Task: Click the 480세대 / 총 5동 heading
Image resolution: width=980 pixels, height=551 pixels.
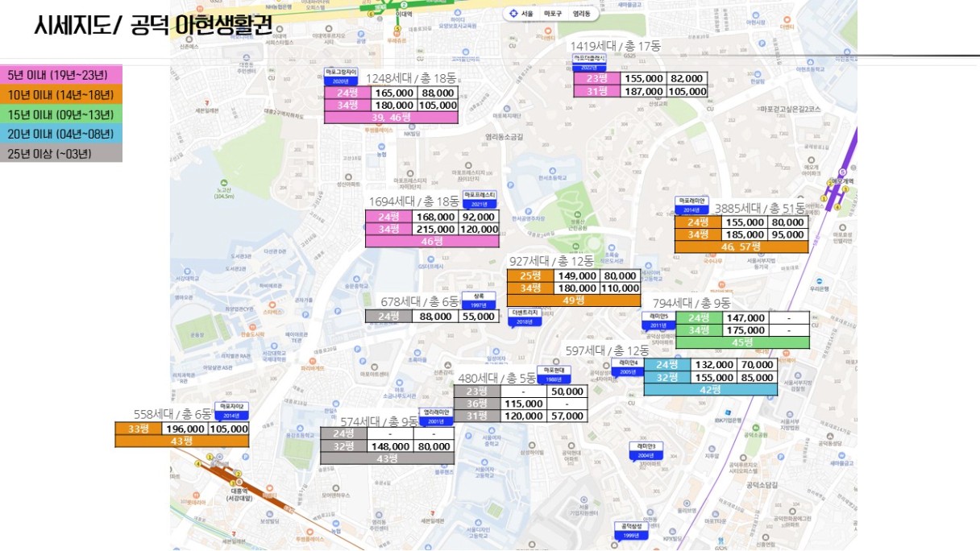Action: click(x=496, y=378)
